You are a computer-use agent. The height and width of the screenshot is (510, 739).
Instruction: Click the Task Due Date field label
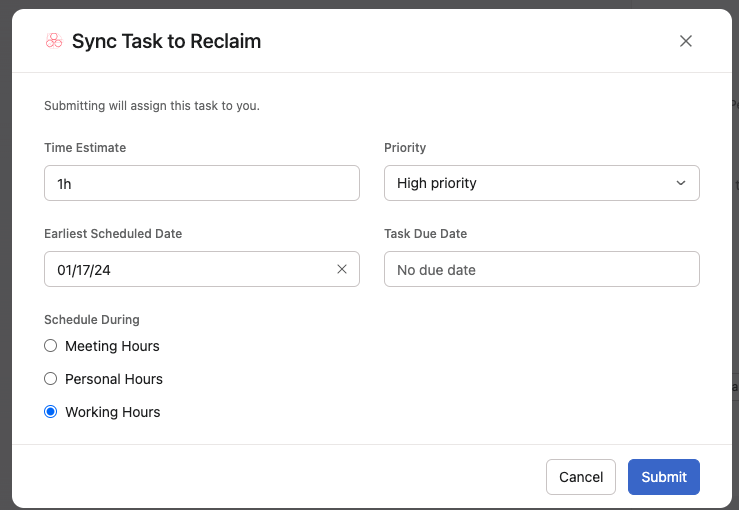425,234
